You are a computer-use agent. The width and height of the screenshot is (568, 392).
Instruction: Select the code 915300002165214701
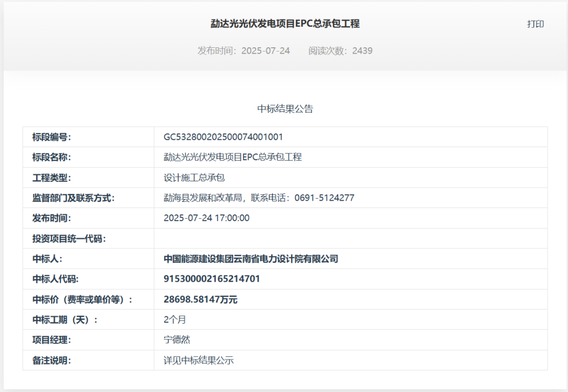tap(211, 279)
